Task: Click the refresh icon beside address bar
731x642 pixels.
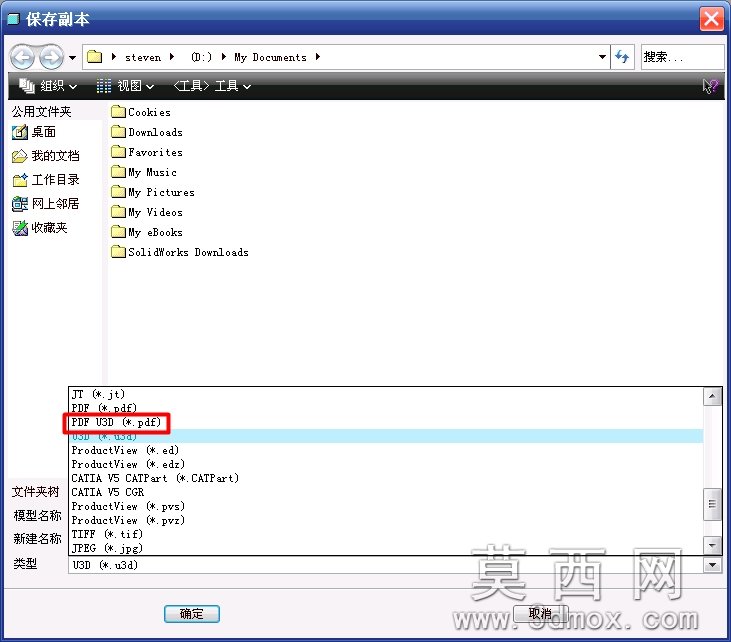Action: pos(622,57)
